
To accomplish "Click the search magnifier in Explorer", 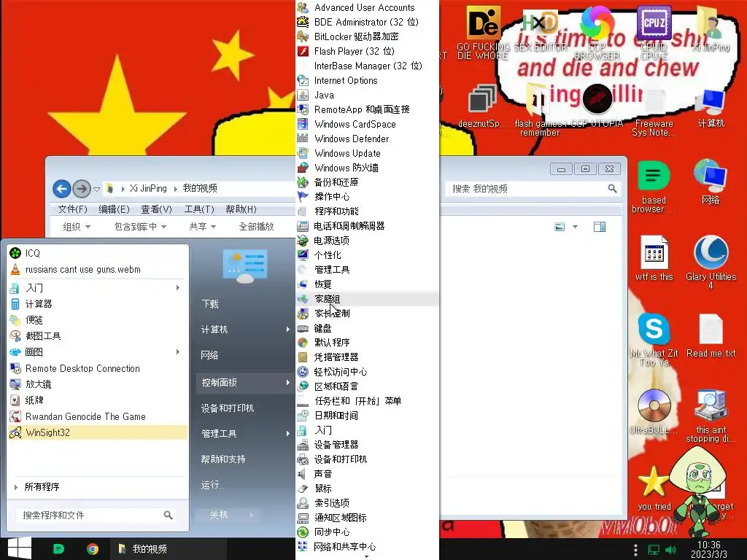I will point(612,189).
